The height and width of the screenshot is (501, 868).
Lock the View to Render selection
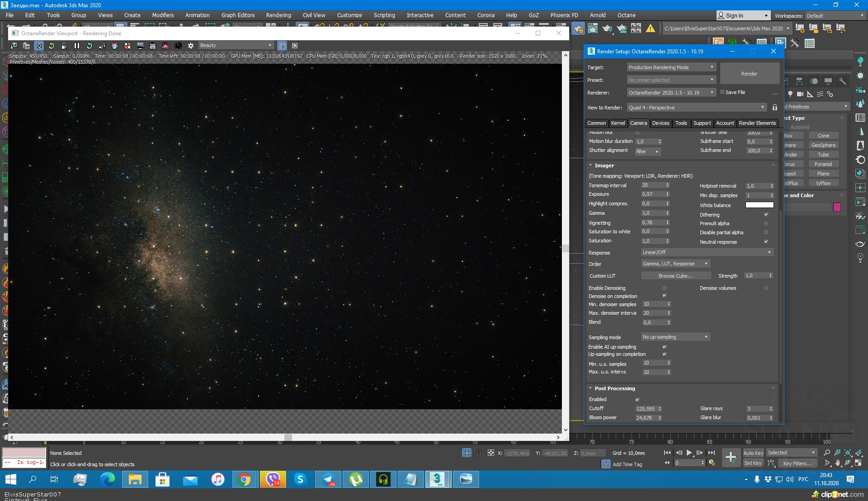point(775,108)
